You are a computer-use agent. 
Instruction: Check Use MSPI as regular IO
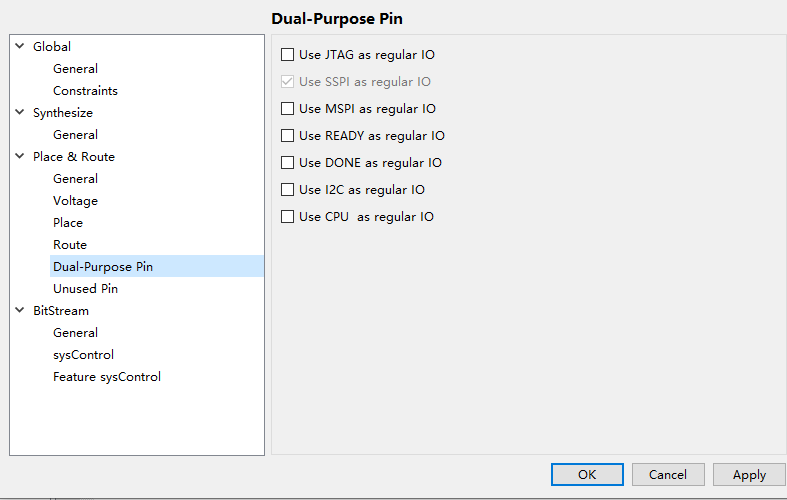pyautogui.click(x=288, y=109)
